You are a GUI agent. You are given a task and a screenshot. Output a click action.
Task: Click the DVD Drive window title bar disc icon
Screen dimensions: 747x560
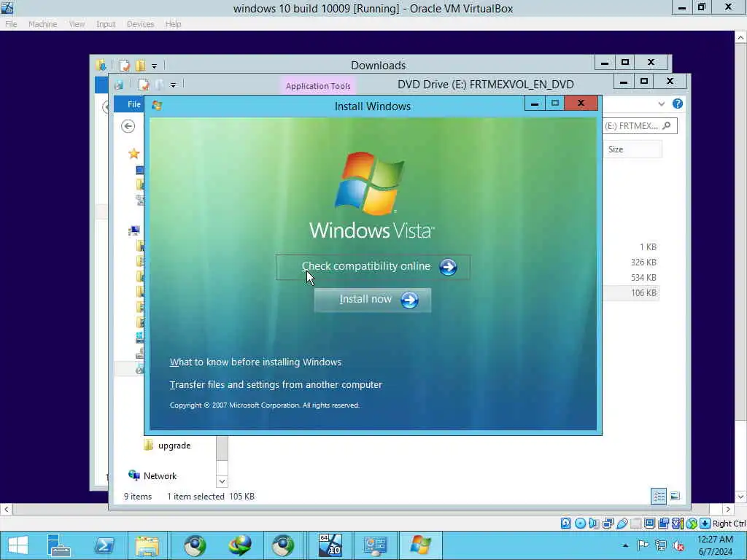[119, 85]
